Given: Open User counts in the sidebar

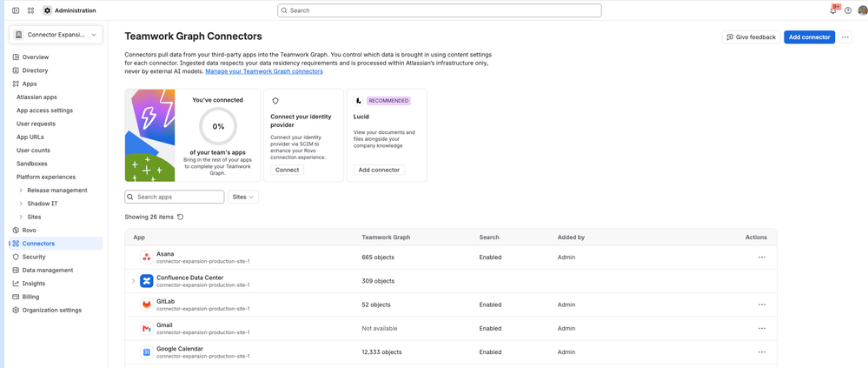Looking at the screenshot, I should [33, 151].
